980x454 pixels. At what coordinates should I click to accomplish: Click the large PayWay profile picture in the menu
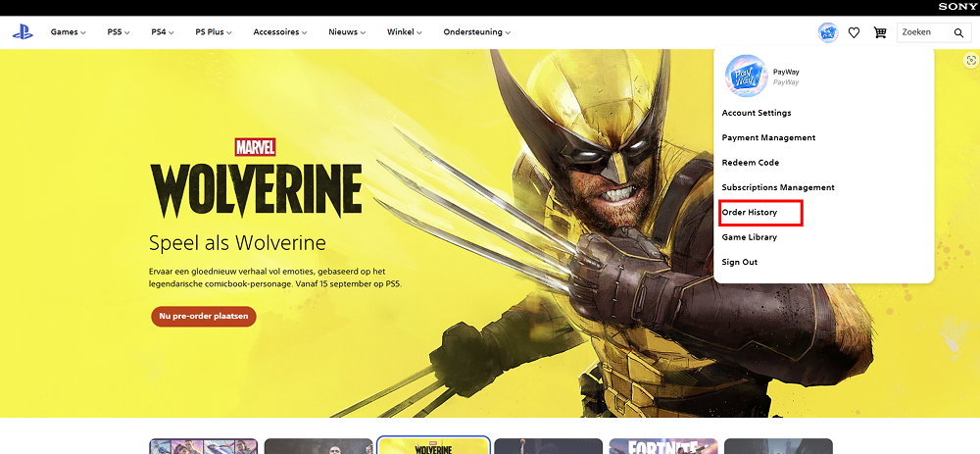coord(746,76)
